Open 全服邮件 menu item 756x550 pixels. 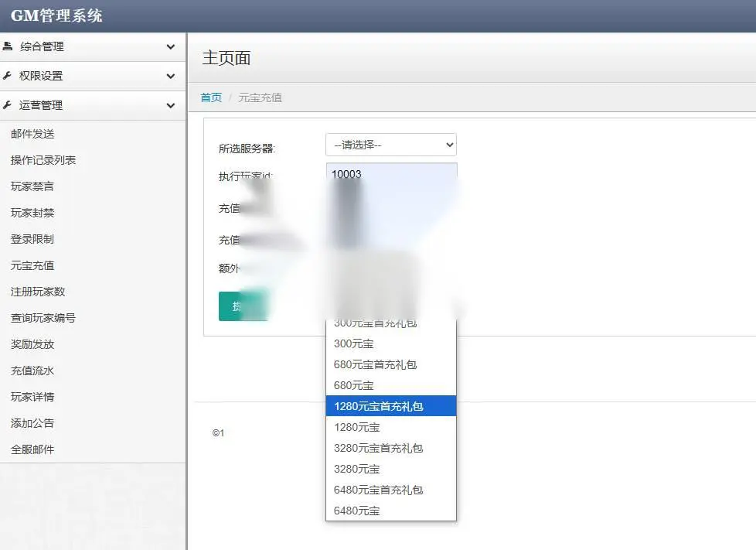[x=32, y=449]
